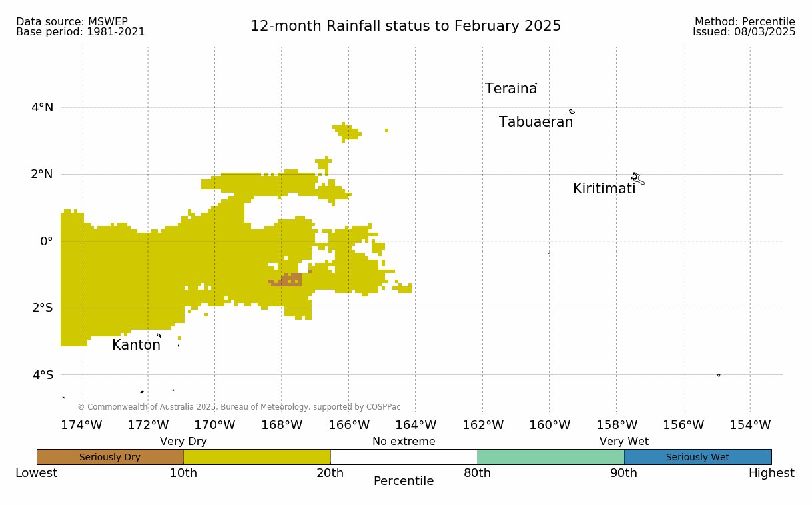
Task: Click the 'Percentile' axis title
Action: (404, 481)
